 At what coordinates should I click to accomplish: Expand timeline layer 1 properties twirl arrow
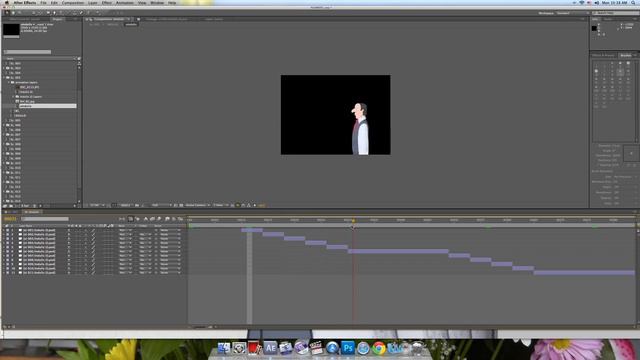coord(4,231)
